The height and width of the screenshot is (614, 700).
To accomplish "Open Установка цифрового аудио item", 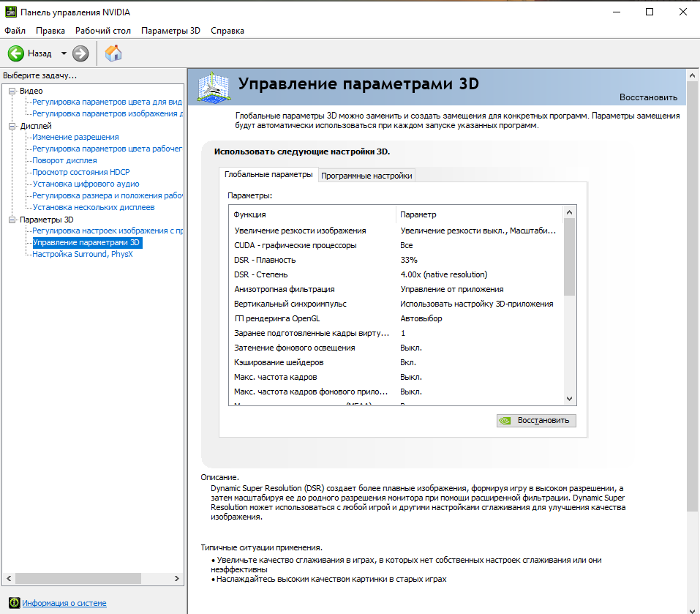I will [x=86, y=184].
